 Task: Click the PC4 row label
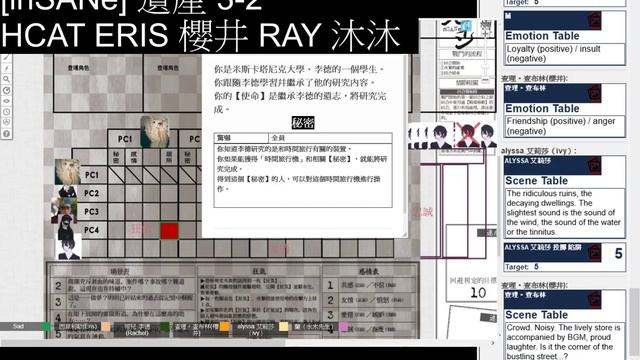point(91,230)
